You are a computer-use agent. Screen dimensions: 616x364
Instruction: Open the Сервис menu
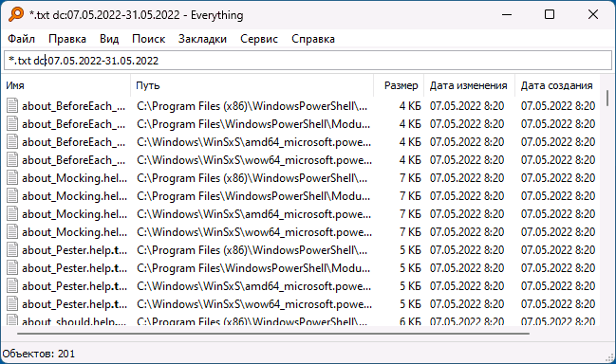pos(259,39)
